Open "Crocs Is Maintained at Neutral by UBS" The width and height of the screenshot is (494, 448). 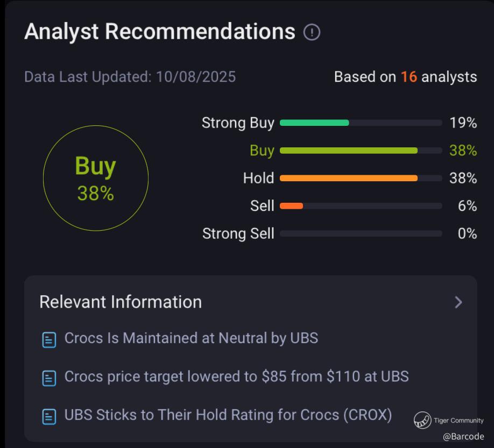click(x=191, y=338)
